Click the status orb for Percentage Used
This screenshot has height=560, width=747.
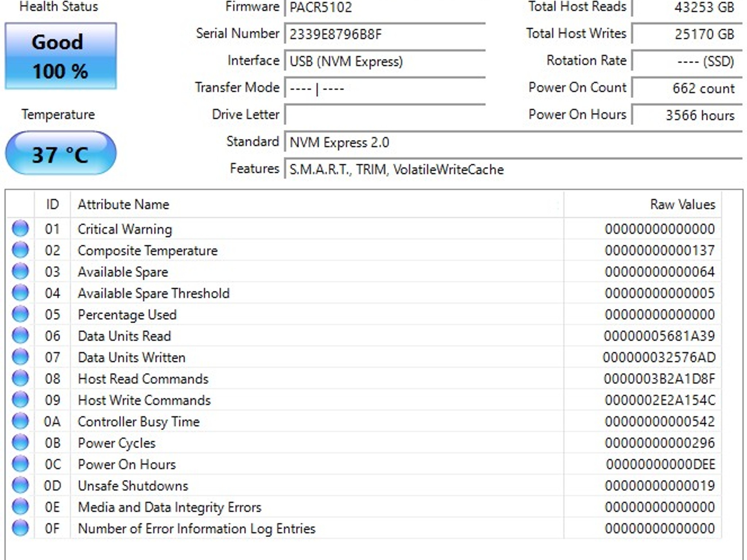[20, 314]
